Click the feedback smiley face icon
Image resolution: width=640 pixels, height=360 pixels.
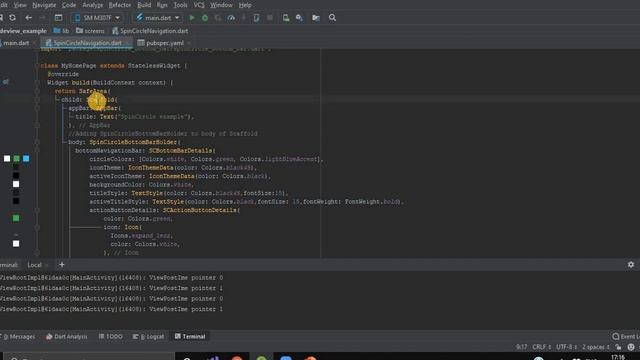(x=631, y=347)
